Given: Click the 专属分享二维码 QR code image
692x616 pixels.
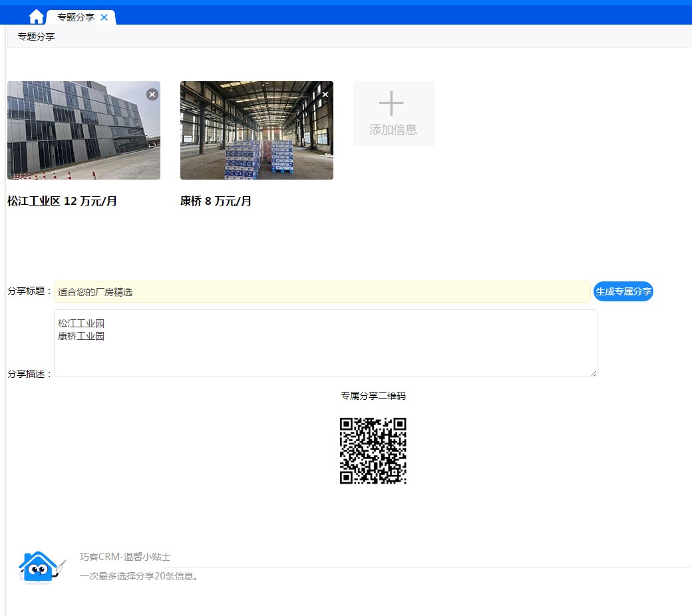Looking at the screenshot, I should (x=373, y=450).
